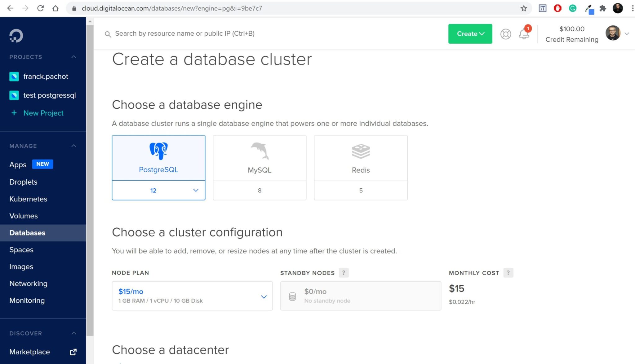Image resolution: width=635 pixels, height=364 pixels.
Task: Click the resource search input field
Action: [185, 33]
